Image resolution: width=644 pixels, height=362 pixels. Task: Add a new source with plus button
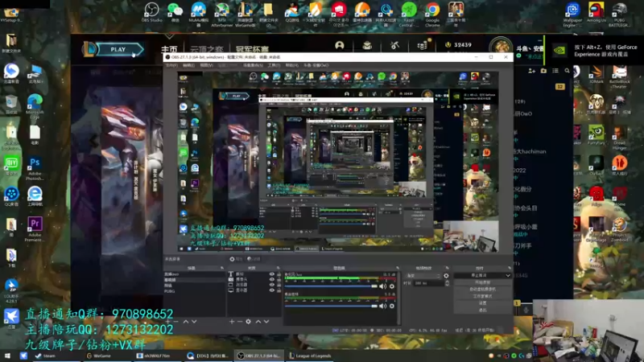click(x=232, y=321)
